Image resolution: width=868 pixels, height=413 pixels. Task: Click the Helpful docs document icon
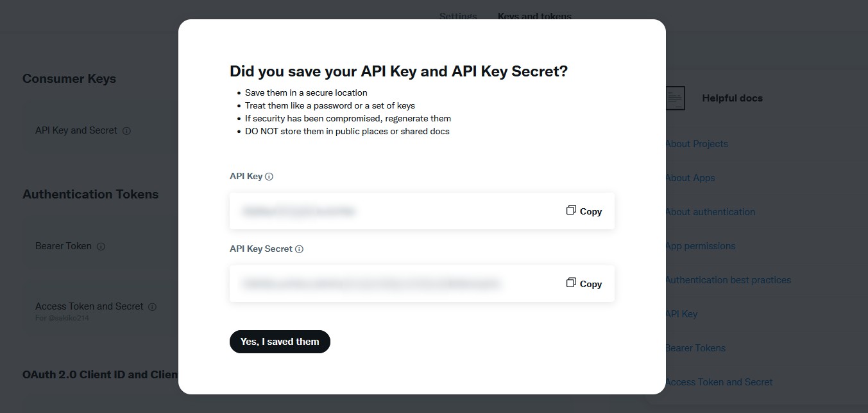(x=675, y=98)
